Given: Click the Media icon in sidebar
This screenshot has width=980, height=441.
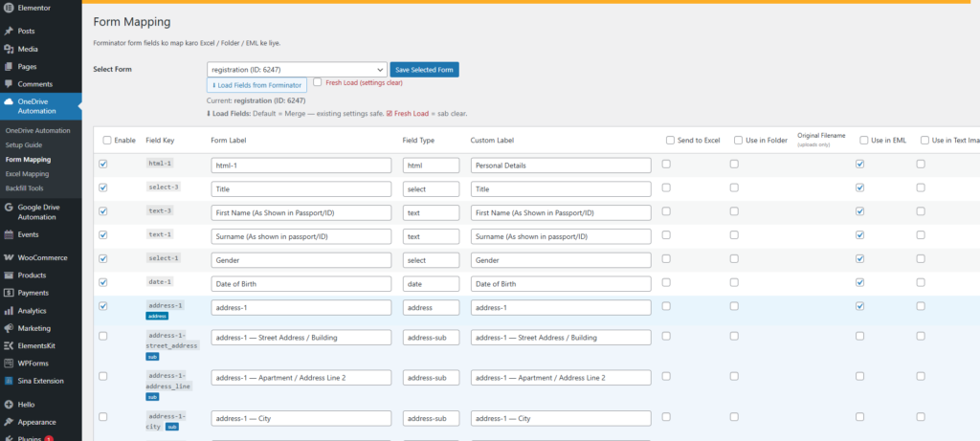Looking at the screenshot, I should (x=9, y=49).
